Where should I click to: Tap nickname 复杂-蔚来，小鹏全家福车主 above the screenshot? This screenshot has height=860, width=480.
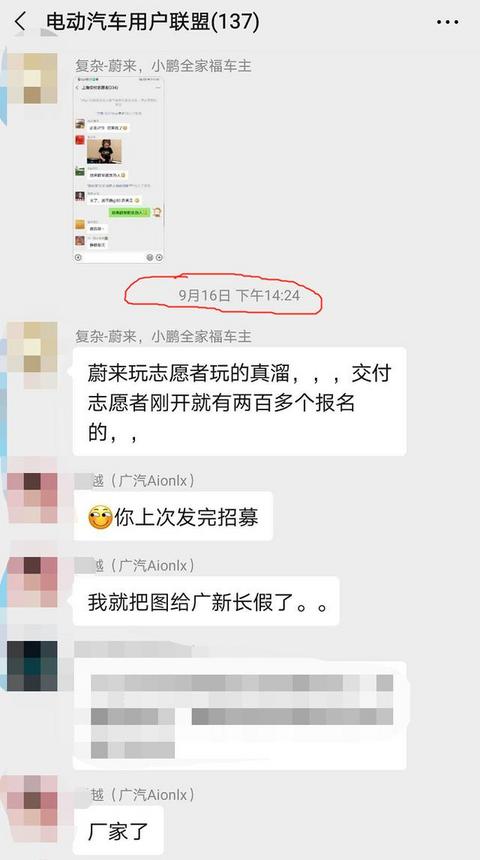pyautogui.click(x=163, y=66)
